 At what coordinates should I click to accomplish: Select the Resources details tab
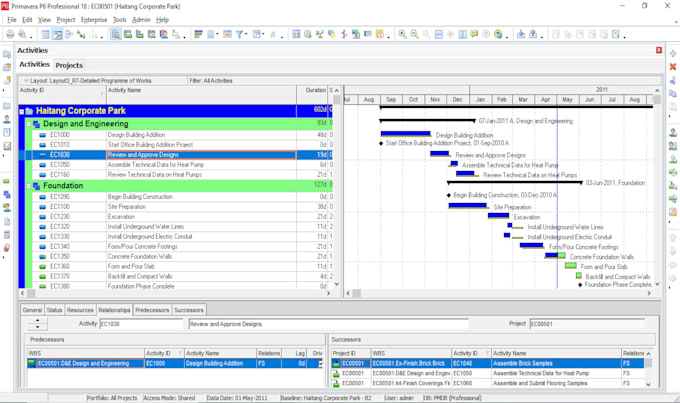pos(80,310)
